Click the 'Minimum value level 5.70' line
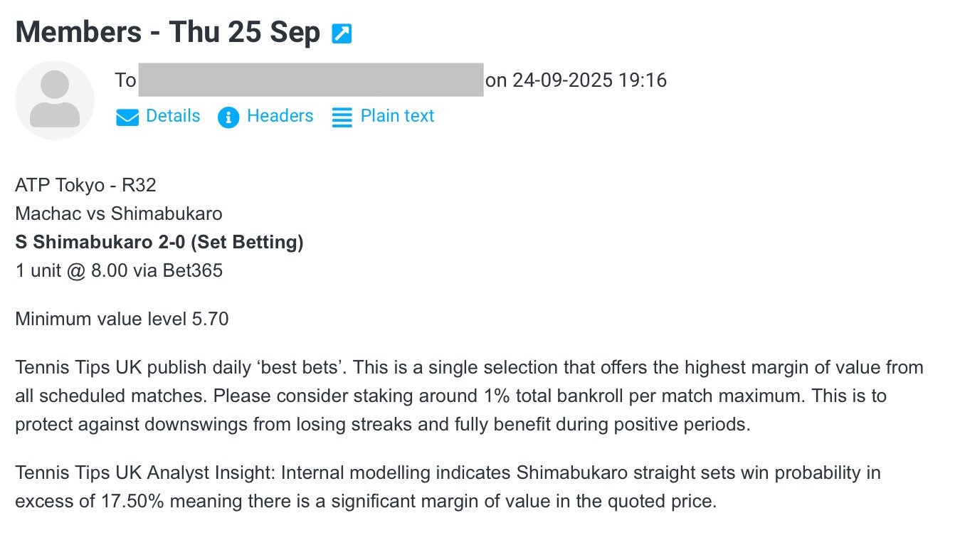This screenshot has width=960, height=560. pos(122,319)
